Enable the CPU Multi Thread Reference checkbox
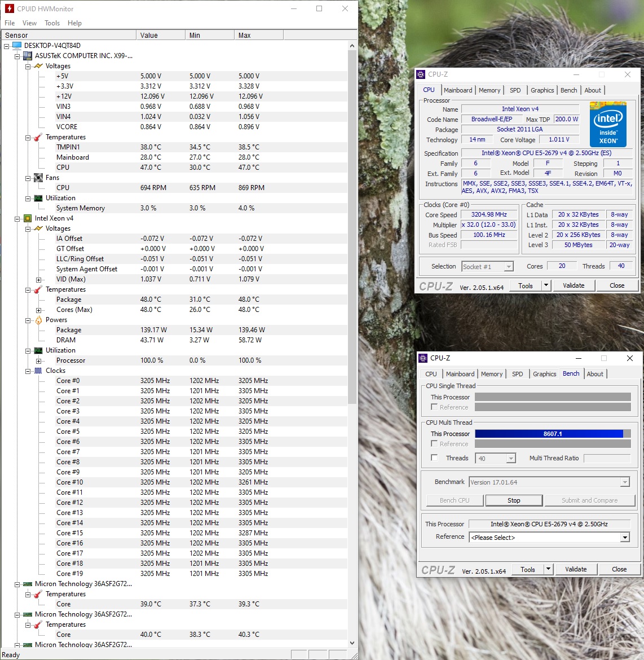 click(x=434, y=443)
